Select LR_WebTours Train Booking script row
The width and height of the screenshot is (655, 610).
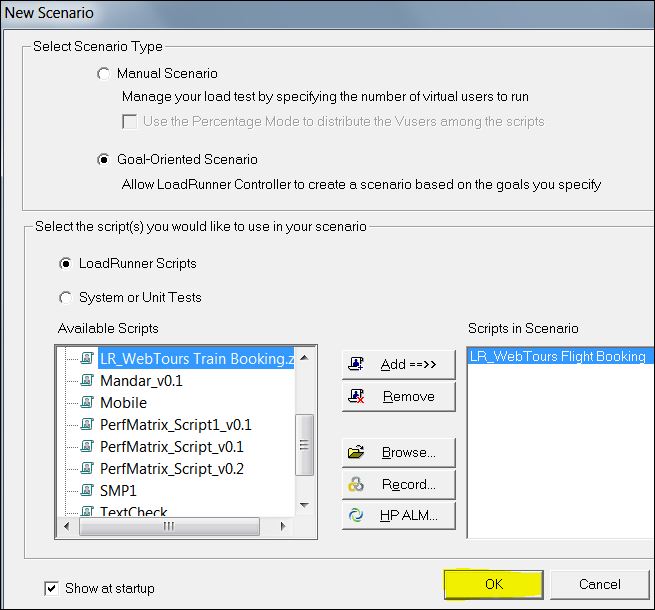click(x=196, y=358)
